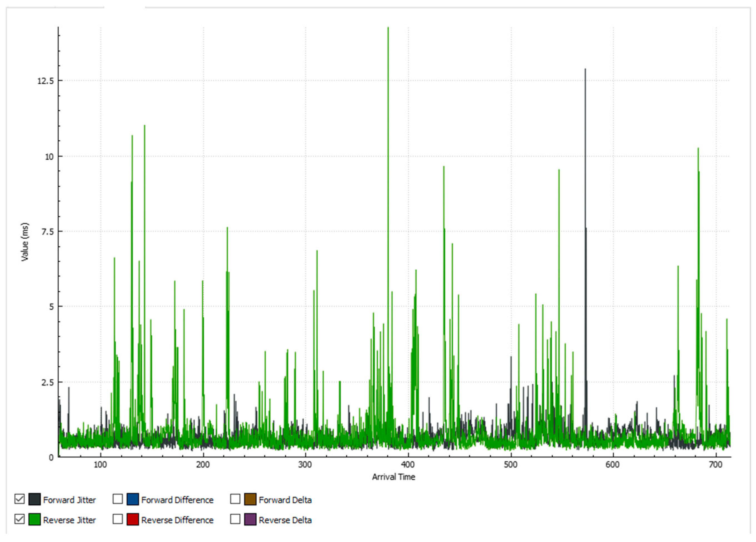
Task: Uncheck the Reverse Jitter checkbox
Action: [19, 519]
